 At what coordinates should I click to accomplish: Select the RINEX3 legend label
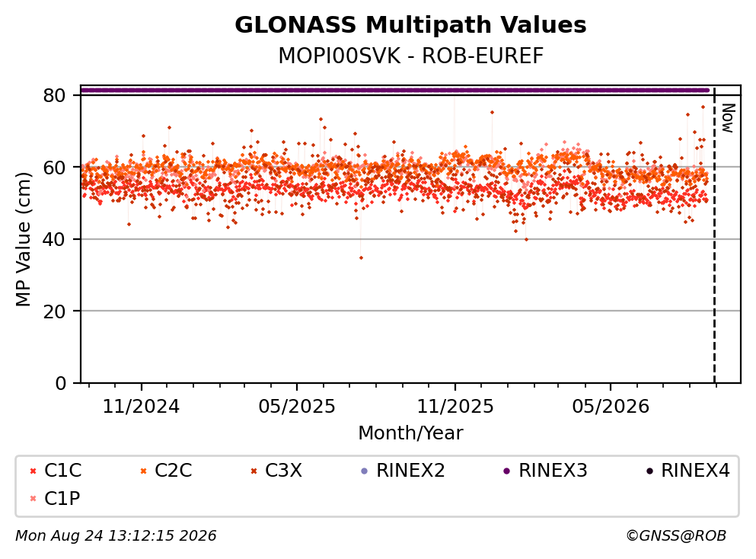coord(553,471)
